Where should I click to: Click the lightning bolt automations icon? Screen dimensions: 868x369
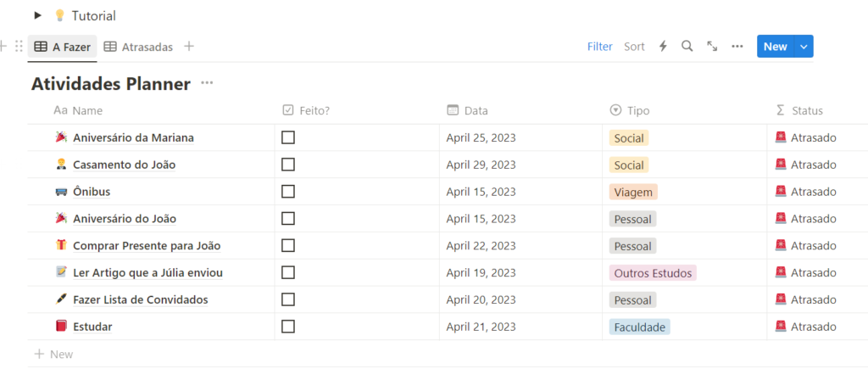(x=663, y=47)
